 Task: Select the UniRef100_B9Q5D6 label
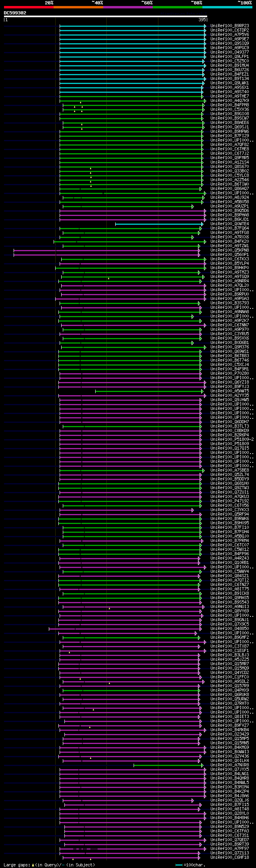230,210
